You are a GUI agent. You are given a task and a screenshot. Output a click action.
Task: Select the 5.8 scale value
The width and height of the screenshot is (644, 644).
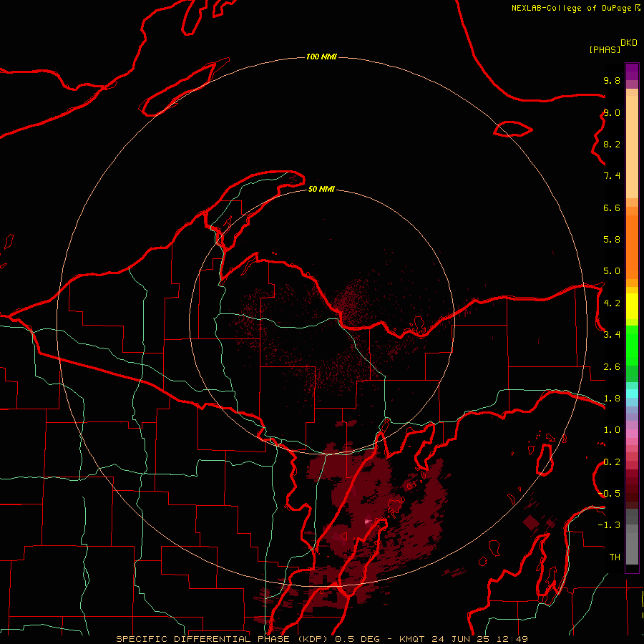click(x=612, y=239)
